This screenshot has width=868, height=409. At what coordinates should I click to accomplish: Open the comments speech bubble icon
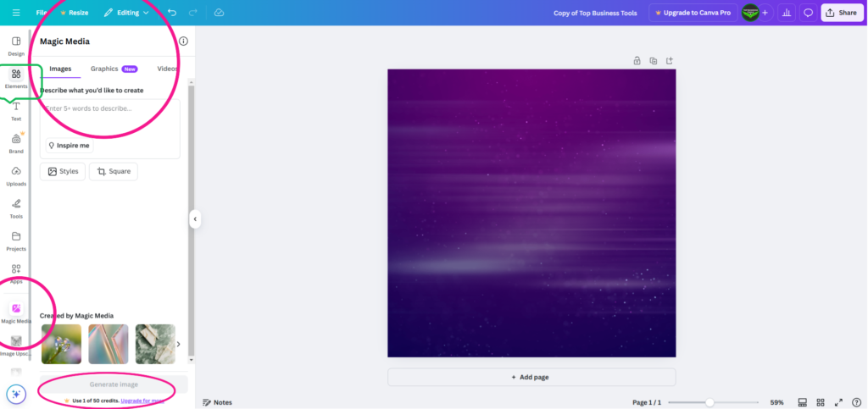click(x=808, y=13)
